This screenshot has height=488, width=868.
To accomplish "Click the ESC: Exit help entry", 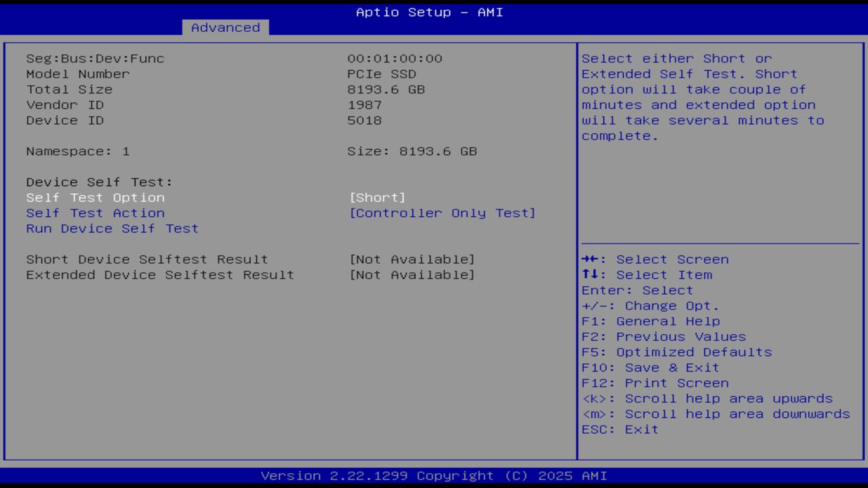I will (x=619, y=429).
